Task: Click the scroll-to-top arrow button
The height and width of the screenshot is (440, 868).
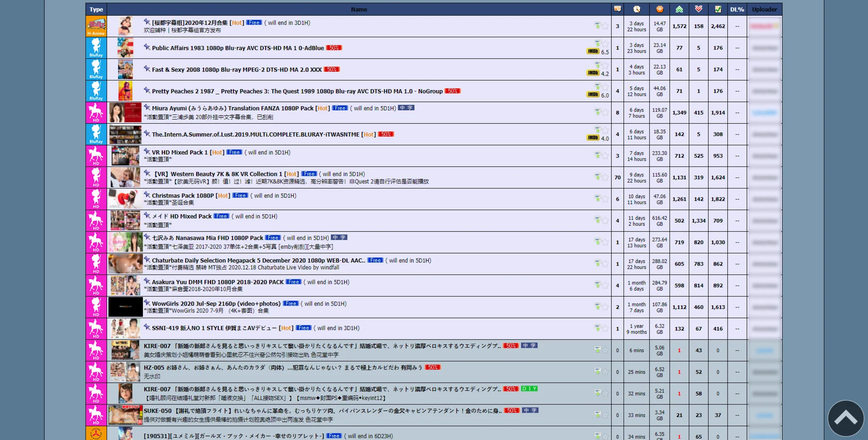Action: (x=845, y=418)
